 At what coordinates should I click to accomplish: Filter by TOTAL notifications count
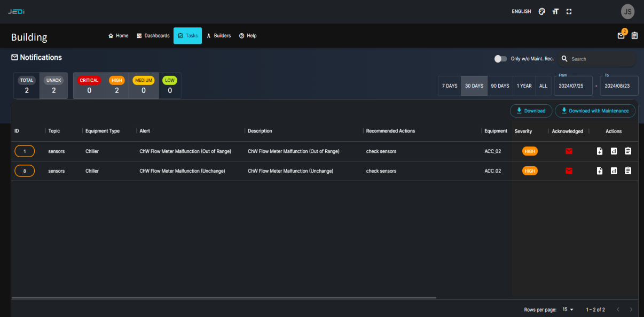(x=27, y=86)
